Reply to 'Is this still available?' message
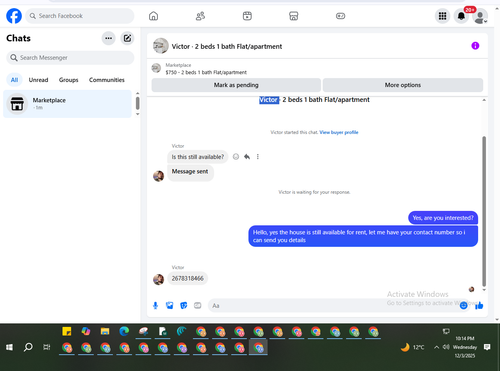The image size is (500, 371). click(x=247, y=157)
